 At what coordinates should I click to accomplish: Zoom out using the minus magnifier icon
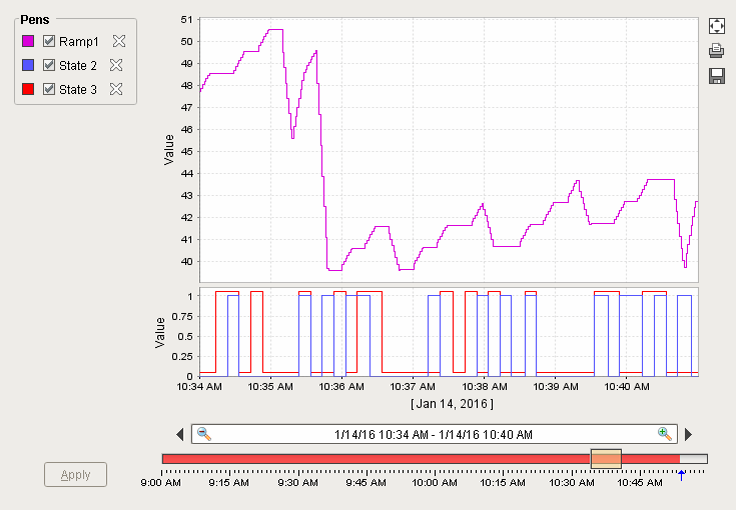click(x=204, y=434)
